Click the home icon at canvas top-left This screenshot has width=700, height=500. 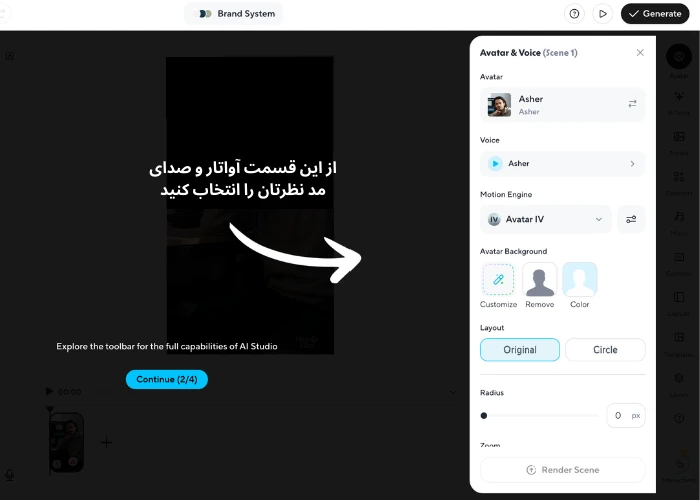click(x=9, y=56)
